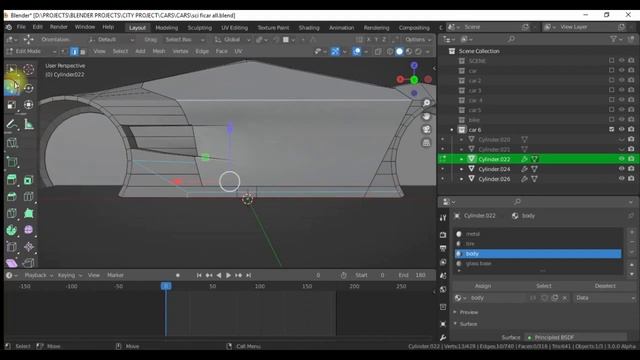640x360 pixels.
Task: Select the Edge Slide tool
Action: 11,247
